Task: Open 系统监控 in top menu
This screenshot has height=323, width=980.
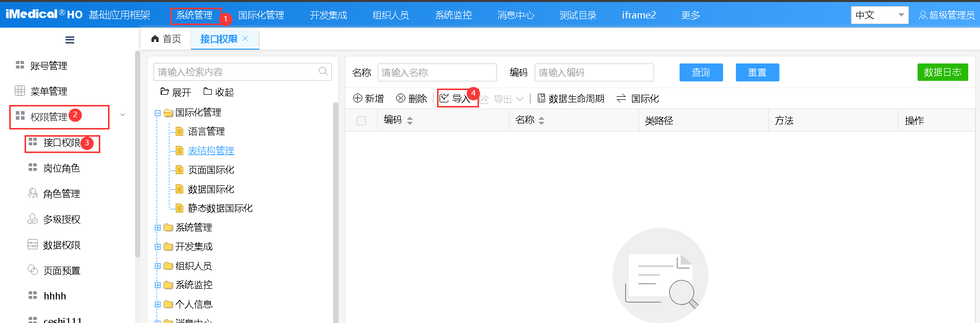Action: (x=453, y=15)
